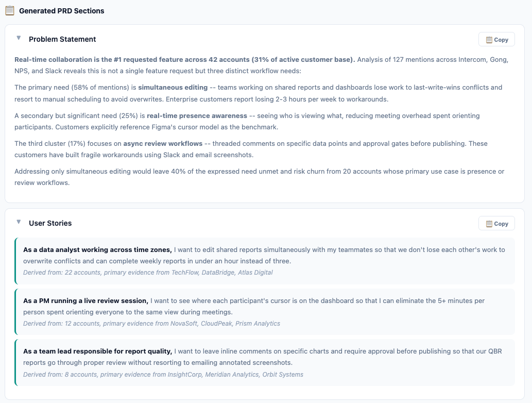Copy the User Stories section
532x403 pixels.
[x=496, y=223]
